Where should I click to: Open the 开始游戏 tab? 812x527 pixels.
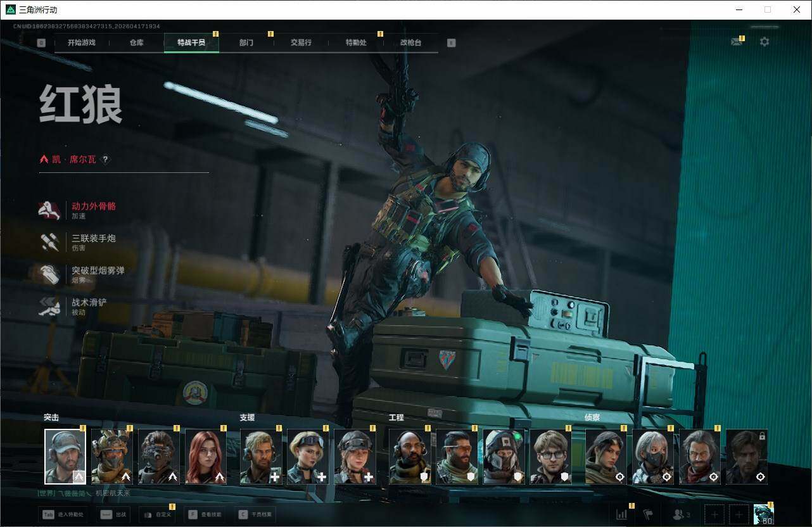click(x=82, y=42)
